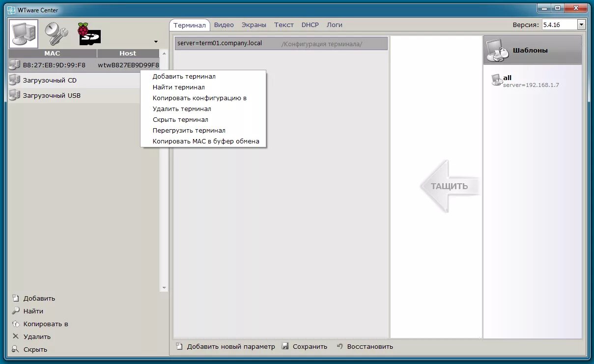Select the terminals computer icon

[x=24, y=33]
